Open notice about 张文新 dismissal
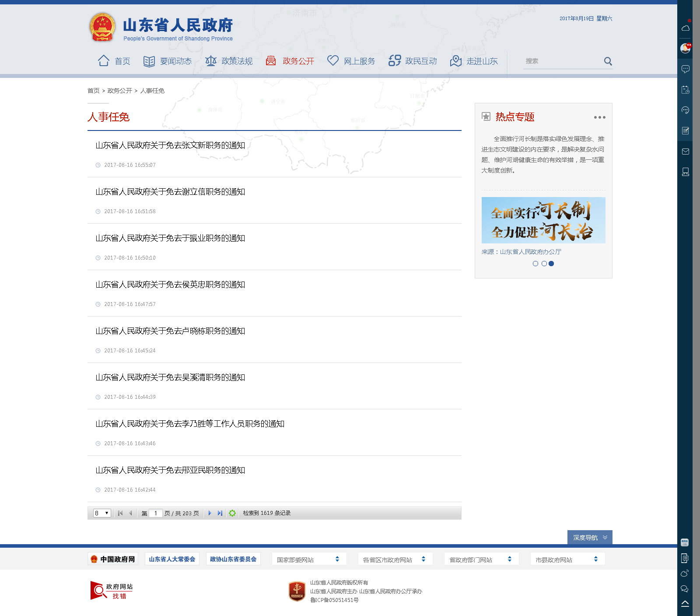Viewport: 700px width, 616px height. pos(170,145)
